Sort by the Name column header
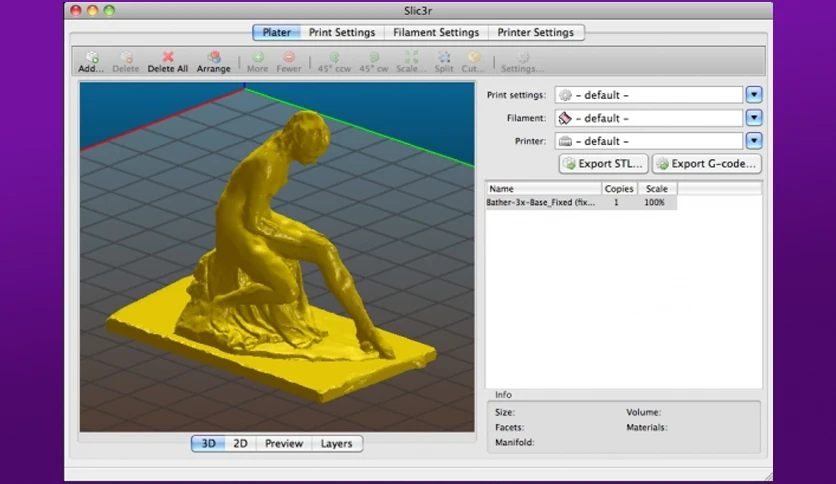Viewport: 836px width, 484px height. pos(544,189)
